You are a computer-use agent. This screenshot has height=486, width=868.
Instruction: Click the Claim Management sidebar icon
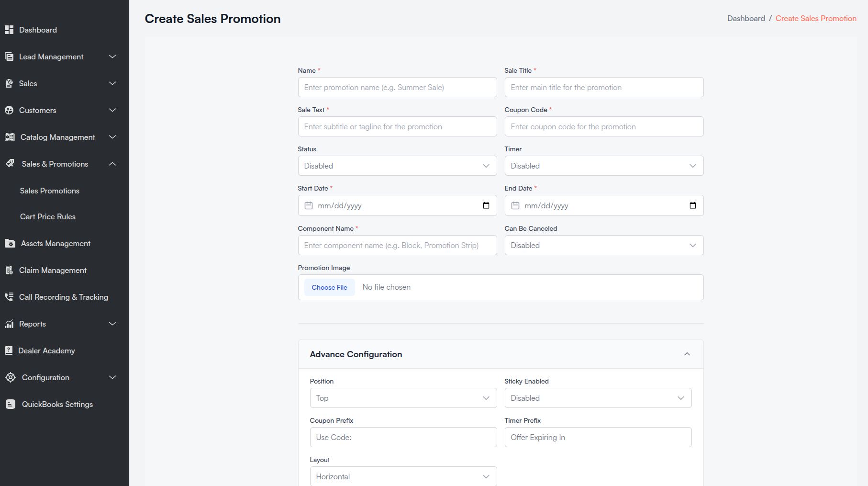coord(9,270)
